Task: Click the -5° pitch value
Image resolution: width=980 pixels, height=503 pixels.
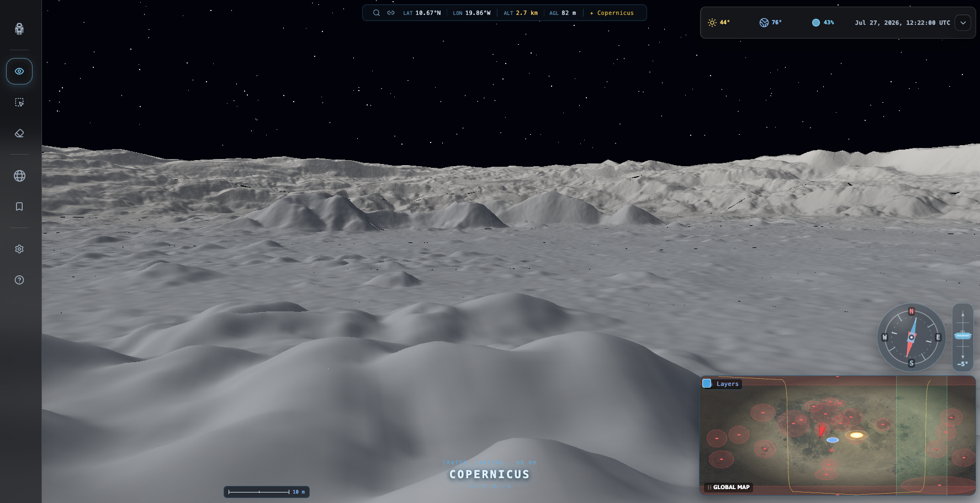Action: click(962, 364)
